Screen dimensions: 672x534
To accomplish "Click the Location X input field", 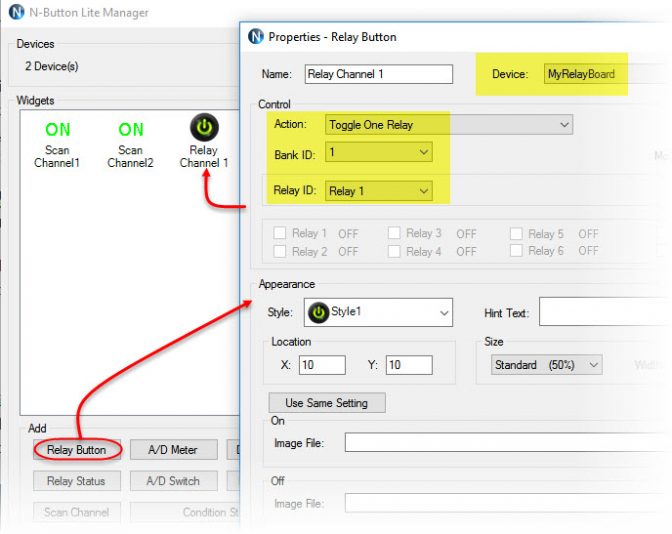I will coord(321,365).
